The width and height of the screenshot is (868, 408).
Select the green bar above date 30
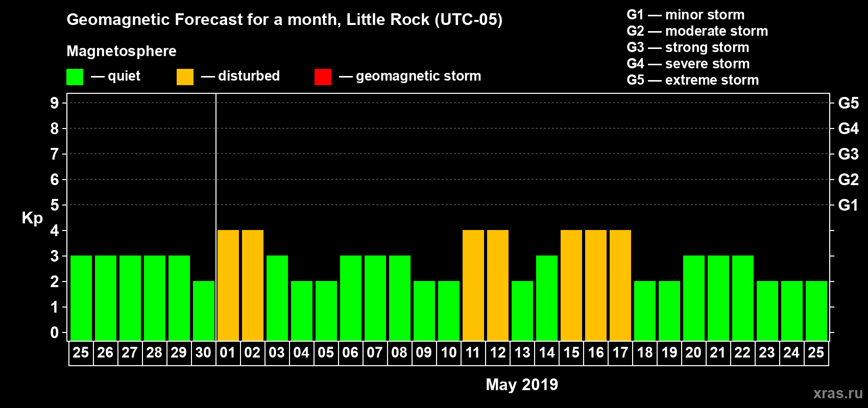click(x=204, y=311)
